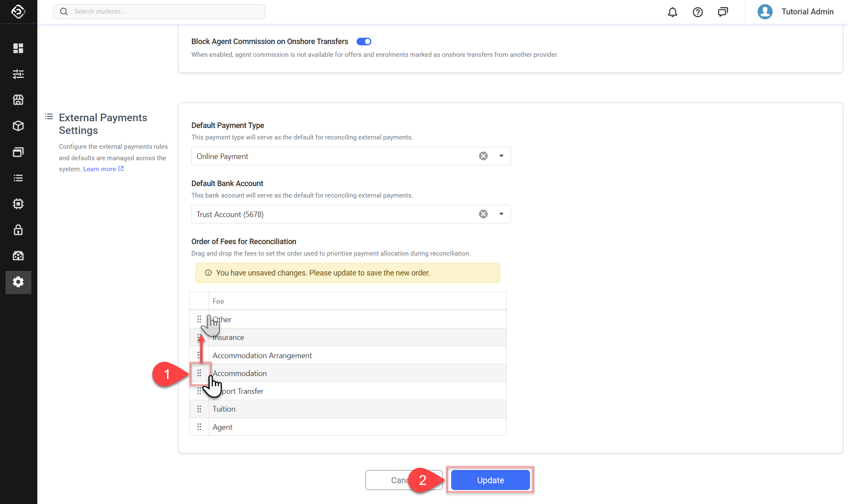Select the settings gear icon in sidebar
The height and width of the screenshot is (504, 848).
coord(18,282)
